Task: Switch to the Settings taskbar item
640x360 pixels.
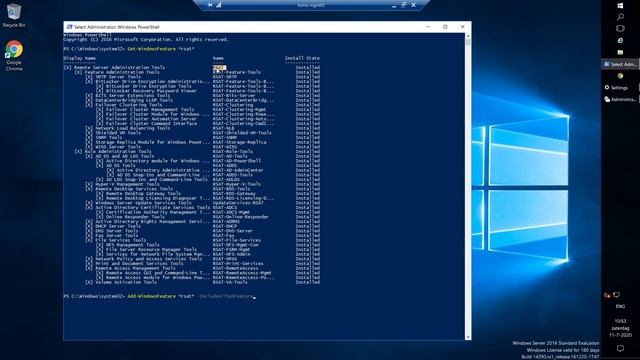Action: pyautogui.click(x=620, y=87)
